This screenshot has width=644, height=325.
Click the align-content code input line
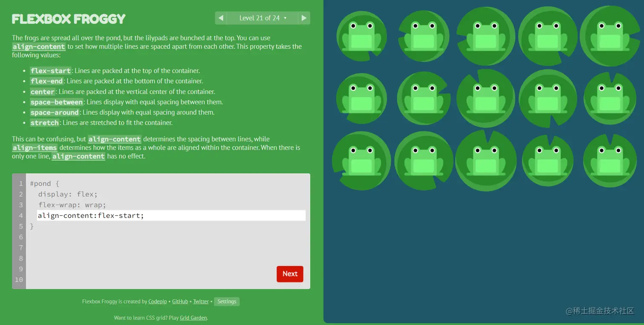[171, 215]
